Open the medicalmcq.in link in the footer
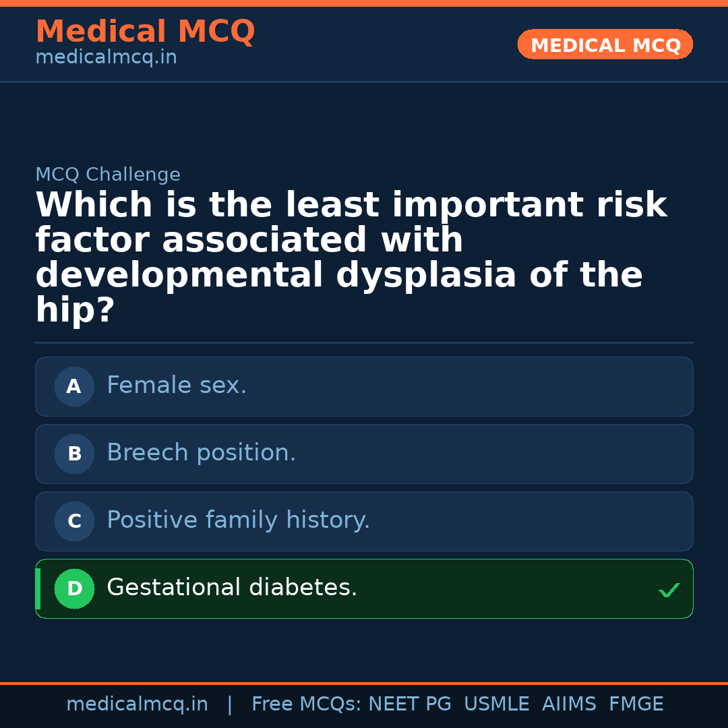This screenshot has width=728, height=728. 137,704
